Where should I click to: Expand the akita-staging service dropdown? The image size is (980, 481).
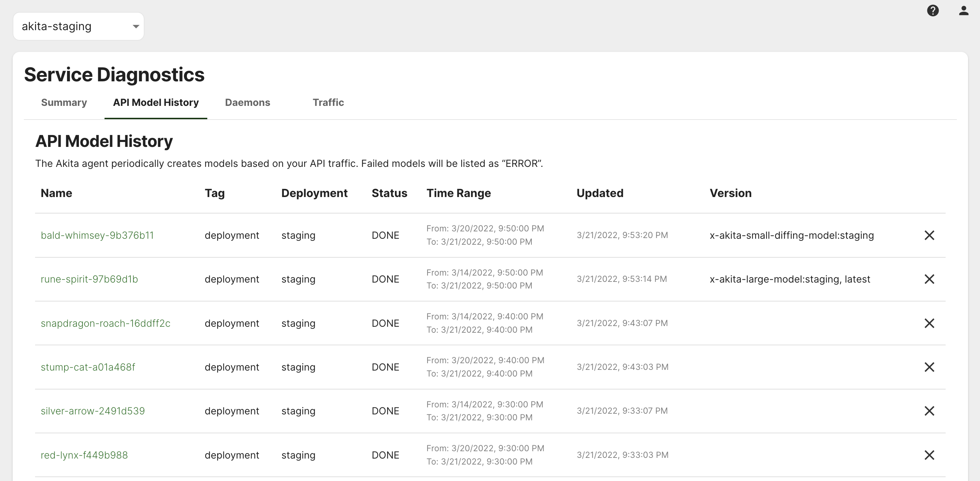coord(78,26)
